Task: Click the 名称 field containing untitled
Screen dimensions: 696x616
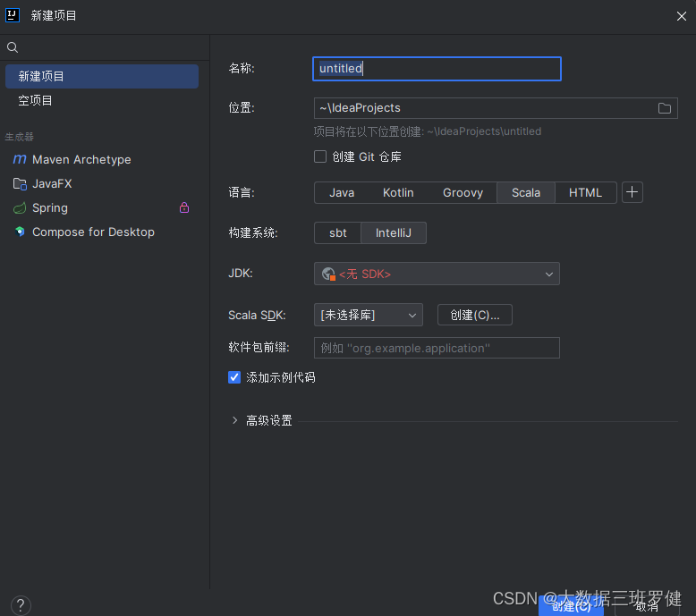Action: pyautogui.click(x=437, y=69)
